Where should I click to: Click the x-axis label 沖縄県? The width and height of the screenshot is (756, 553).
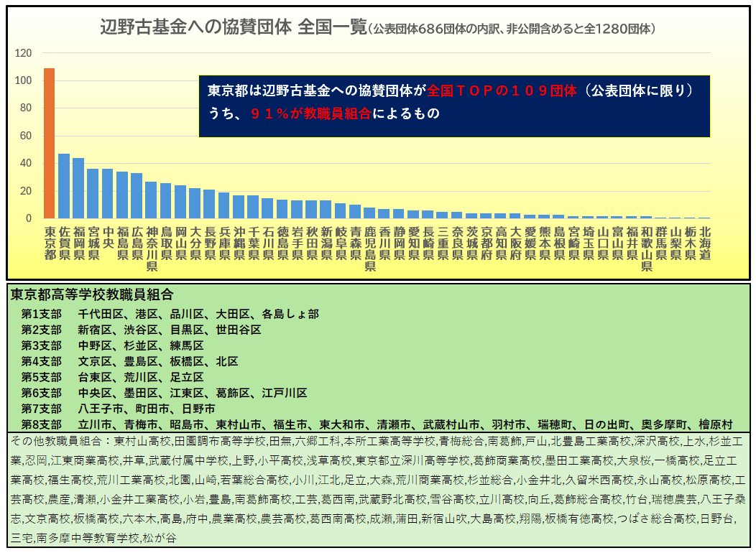pyautogui.click(x=239, y=243)
